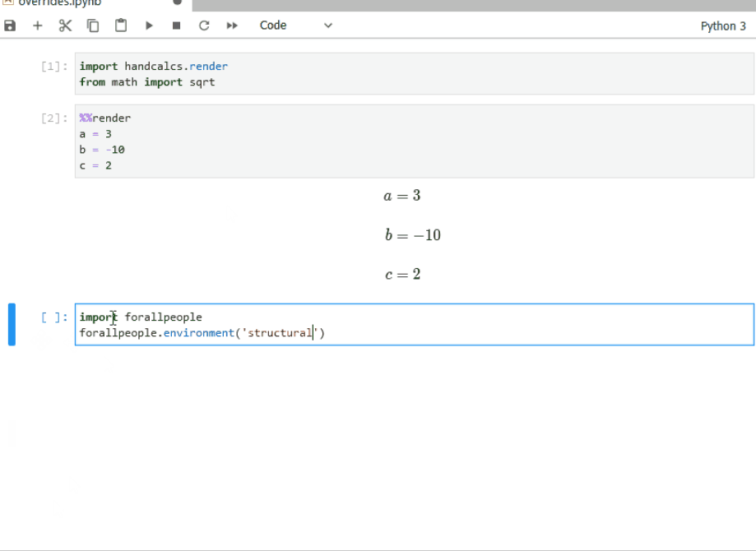756x551 pixels.
Task: Insert a new cell below with plus icon
Action: click(x=38, y=25)
